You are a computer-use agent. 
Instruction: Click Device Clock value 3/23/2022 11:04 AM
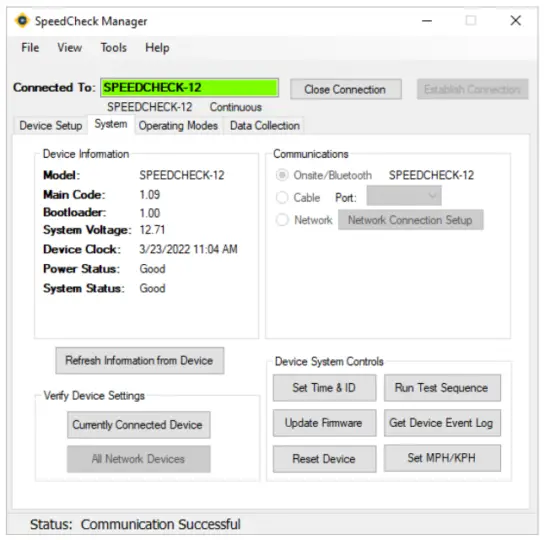[188, 249]
